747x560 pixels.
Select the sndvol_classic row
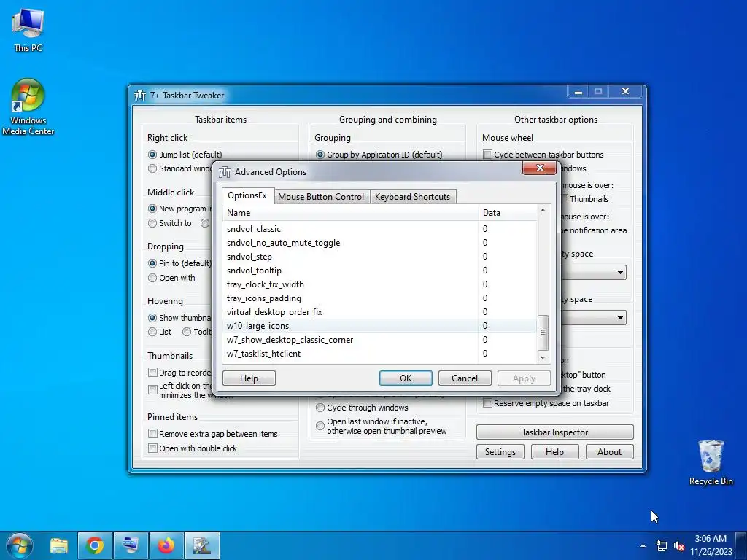(380, 229)
